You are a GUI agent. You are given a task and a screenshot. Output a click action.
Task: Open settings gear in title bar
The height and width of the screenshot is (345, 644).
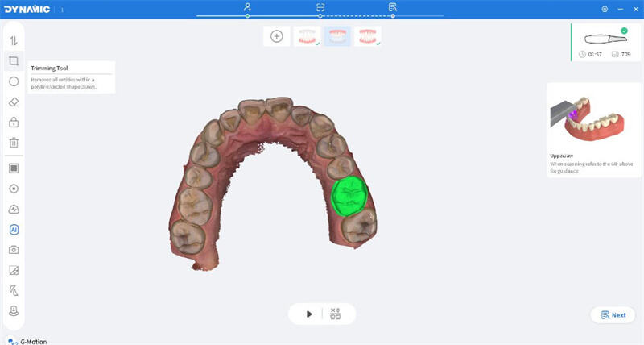click(605, 9)
